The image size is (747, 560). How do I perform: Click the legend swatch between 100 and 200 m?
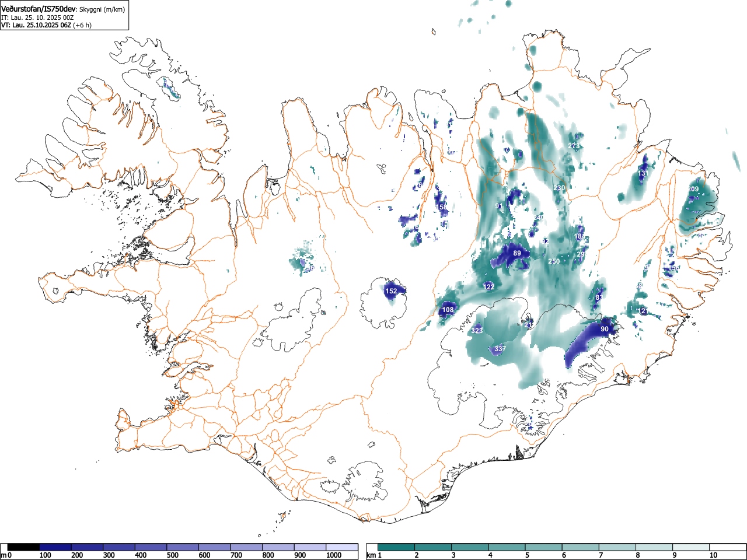pos(55,547)
